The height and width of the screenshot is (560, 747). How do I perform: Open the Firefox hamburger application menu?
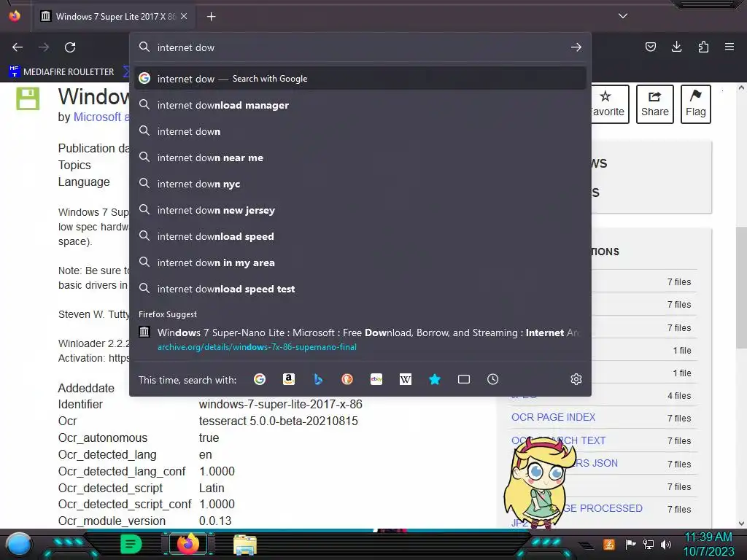click(x=729, y=47)
